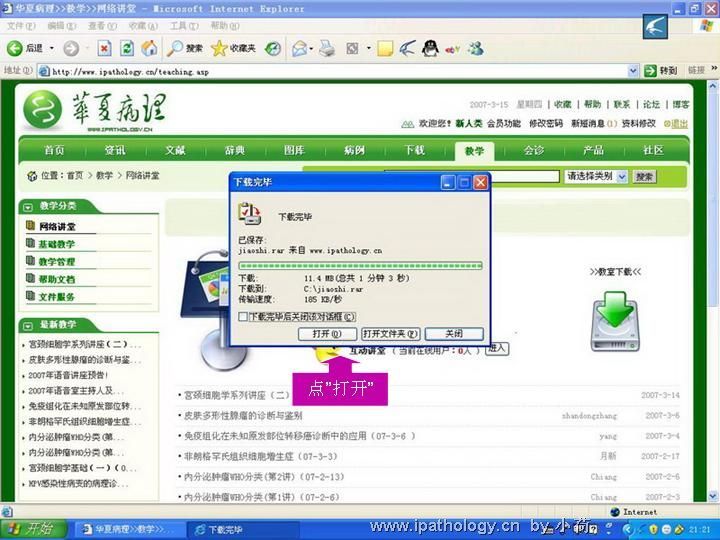Click 帮助文档 sidebar item
The image size is (720, 540).
pyautogui.click(x=56, y=279)
